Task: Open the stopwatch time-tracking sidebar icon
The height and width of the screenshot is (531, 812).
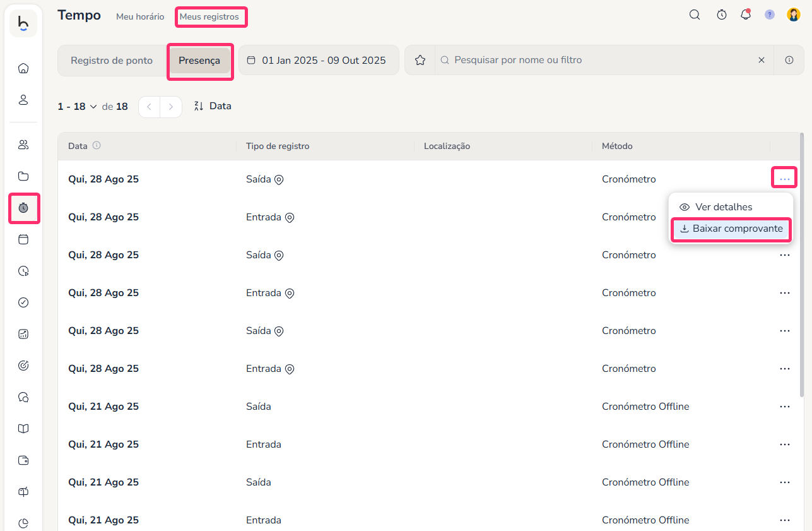Action: (x=23, y=208)
